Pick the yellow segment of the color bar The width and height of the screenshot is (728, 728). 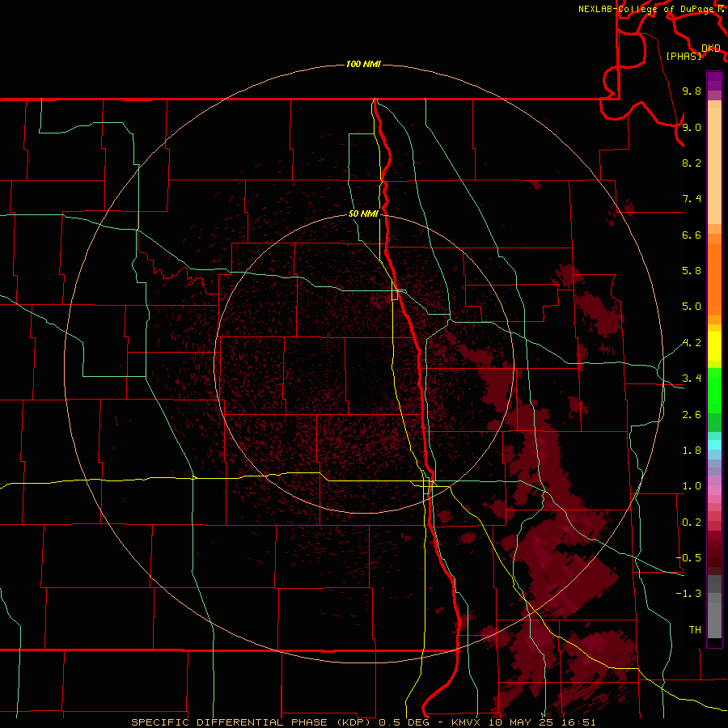coord(714,346)
